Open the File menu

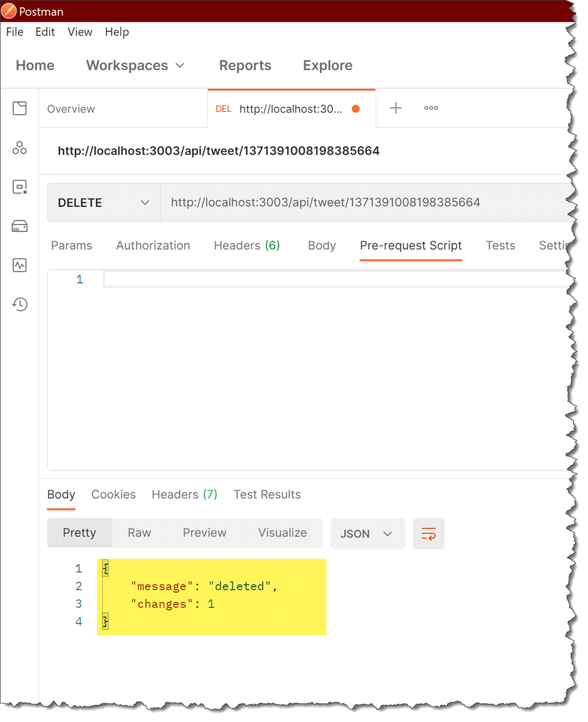(15, 32)
